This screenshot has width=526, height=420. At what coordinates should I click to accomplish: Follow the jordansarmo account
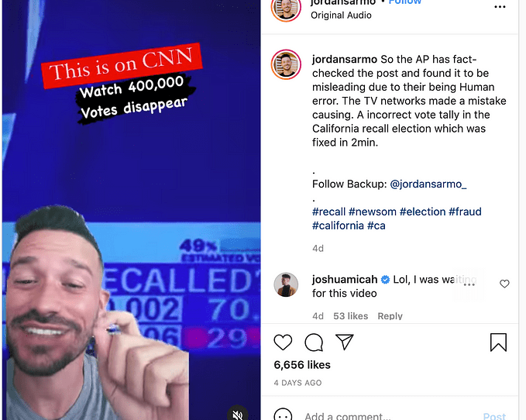tap(404, 2)
